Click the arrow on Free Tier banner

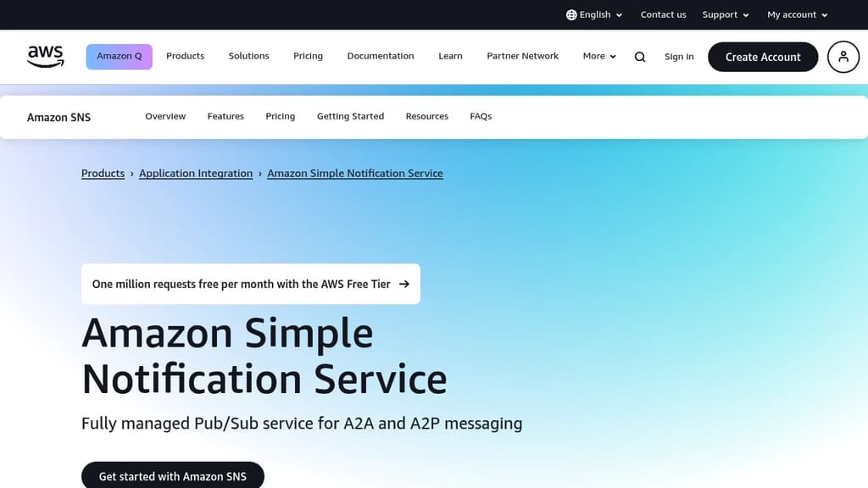404,284
